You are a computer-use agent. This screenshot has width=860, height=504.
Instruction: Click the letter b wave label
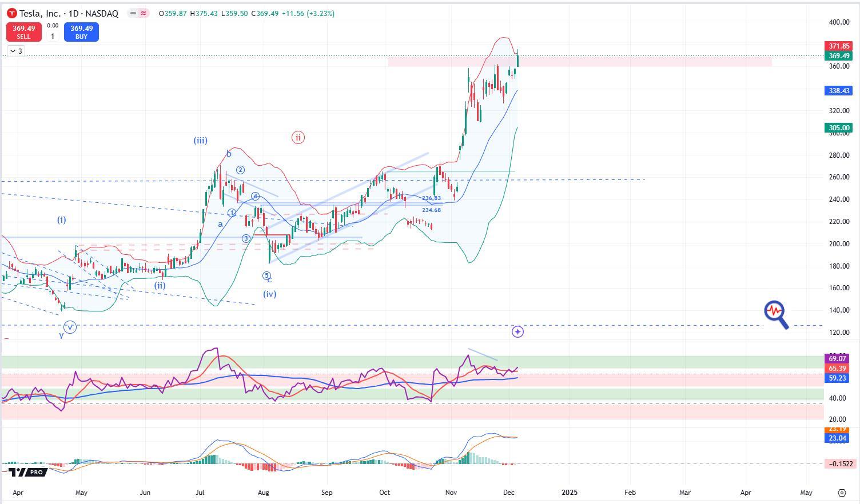(x=229, y=153)
